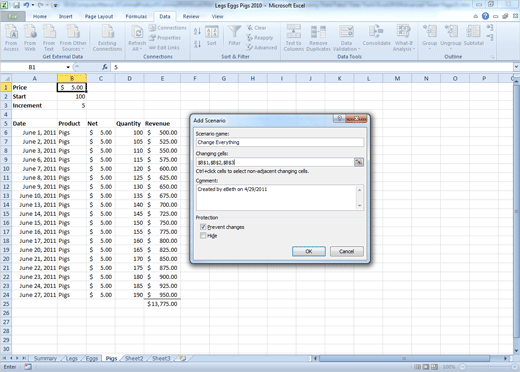
Task: Click the Insert Worksheet tab icon
Action: (x=182, y=358)
